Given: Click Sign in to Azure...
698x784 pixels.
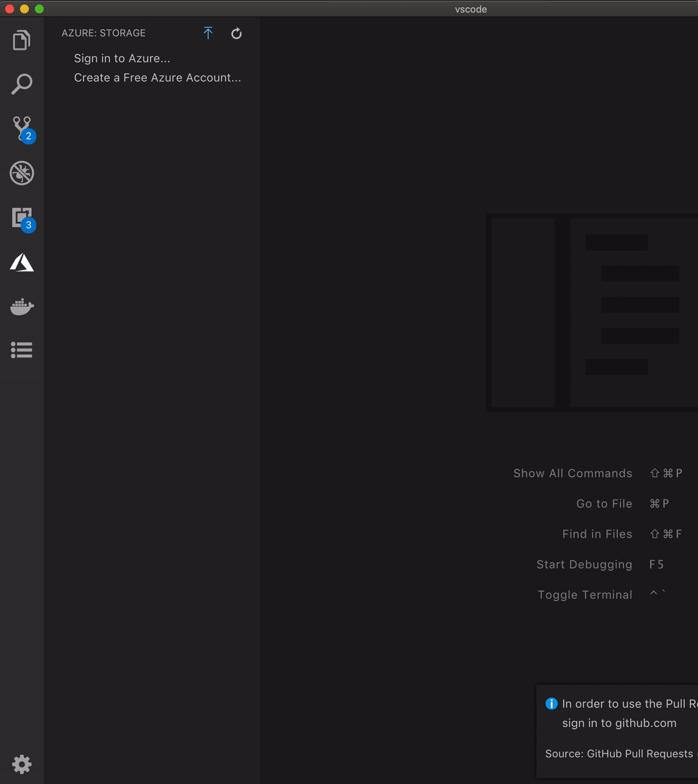Looking at the screenshot, I should (122, 58).
